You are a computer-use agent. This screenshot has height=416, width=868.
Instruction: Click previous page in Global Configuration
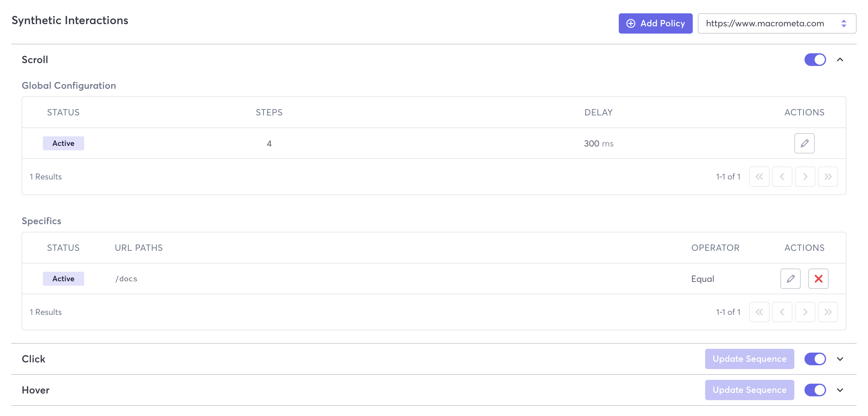click(x=783, y=177)
